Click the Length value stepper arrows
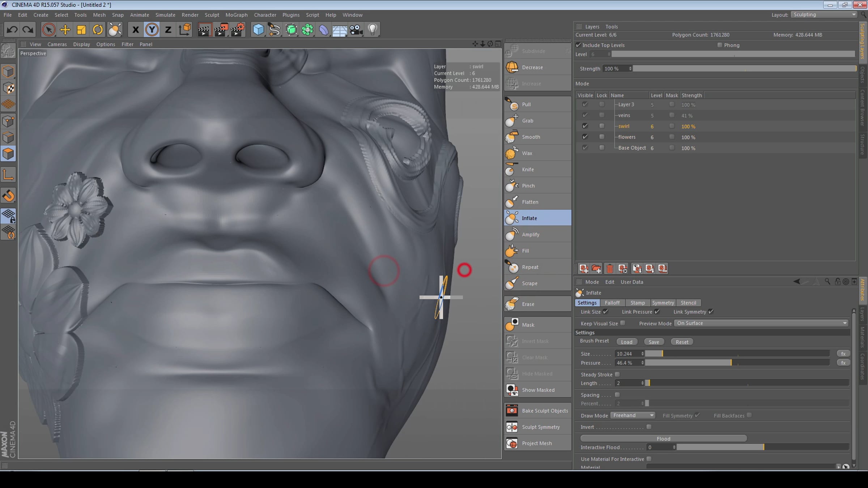This screenshot has width=868, height=488. coord(642,383)
